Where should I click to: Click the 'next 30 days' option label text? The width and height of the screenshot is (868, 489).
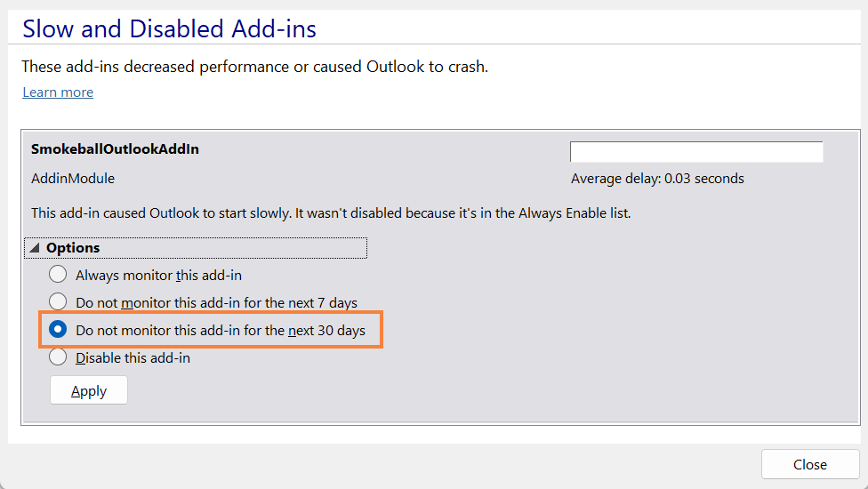click(221, 331)
